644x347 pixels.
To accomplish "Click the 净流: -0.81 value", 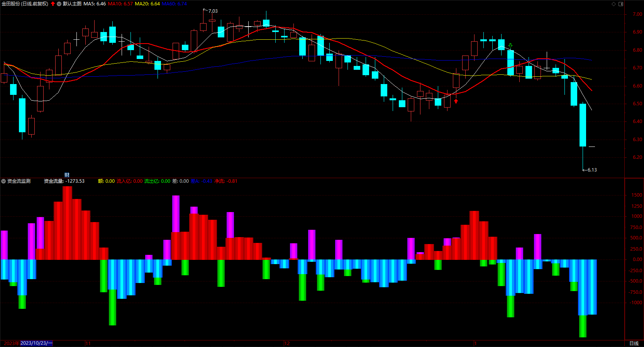I will (226, 181).
